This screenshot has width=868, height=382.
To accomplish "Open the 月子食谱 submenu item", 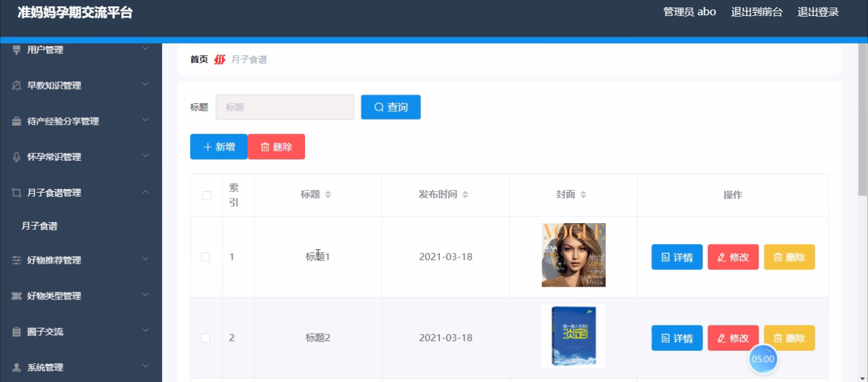I will pos(39,226).
